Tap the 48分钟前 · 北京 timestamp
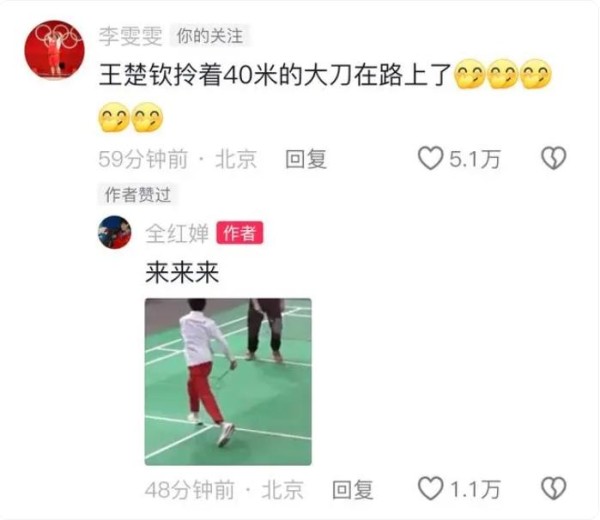The image size is (600, 520). tap(224, 489)
